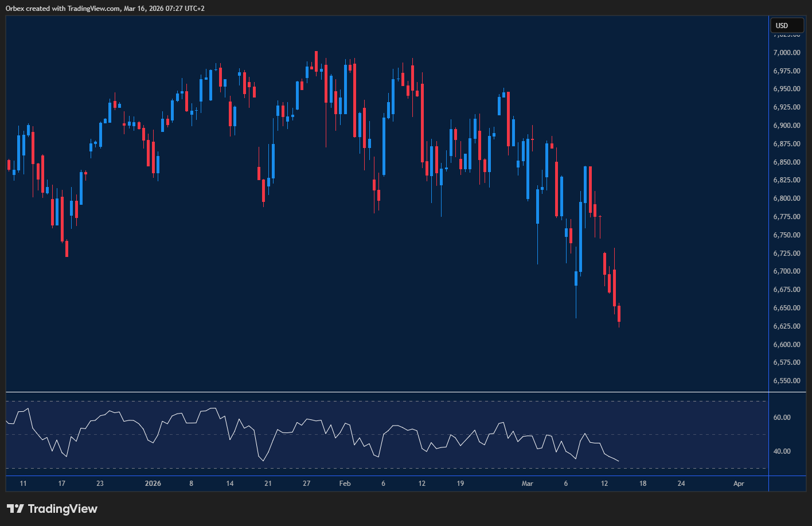Screen dimensions: 812x526
Task: Select the last red candlestick on chart
Action: [x=619, y=313]
